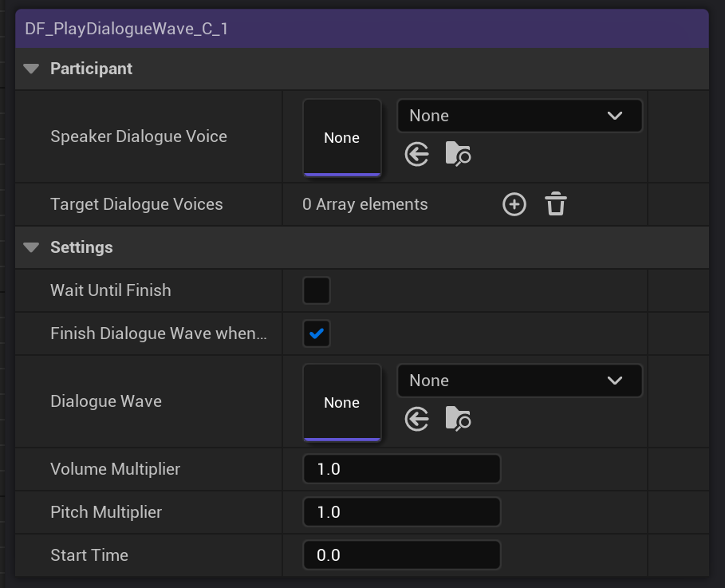Click the Volume Multiplier value field
The height and width of the screenshot is (588, 725).
pyautogui.click(x=401, y=469)
